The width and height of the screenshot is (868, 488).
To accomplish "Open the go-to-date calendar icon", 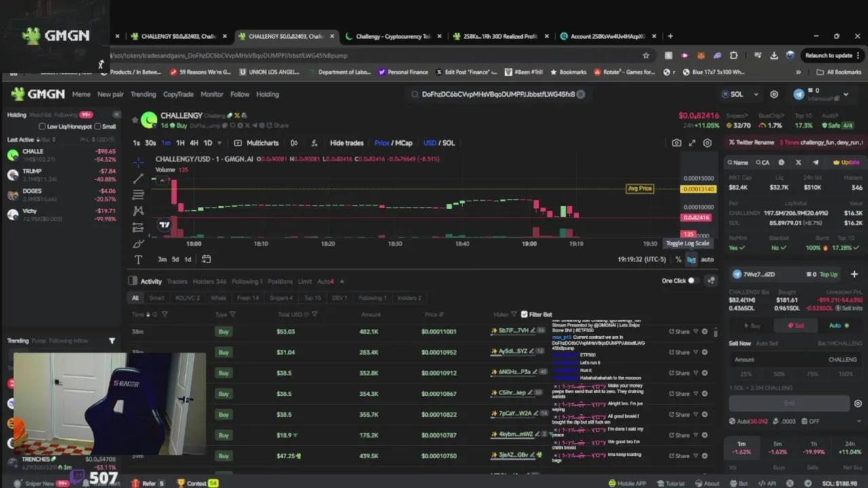I will click(x=206, y=259).
